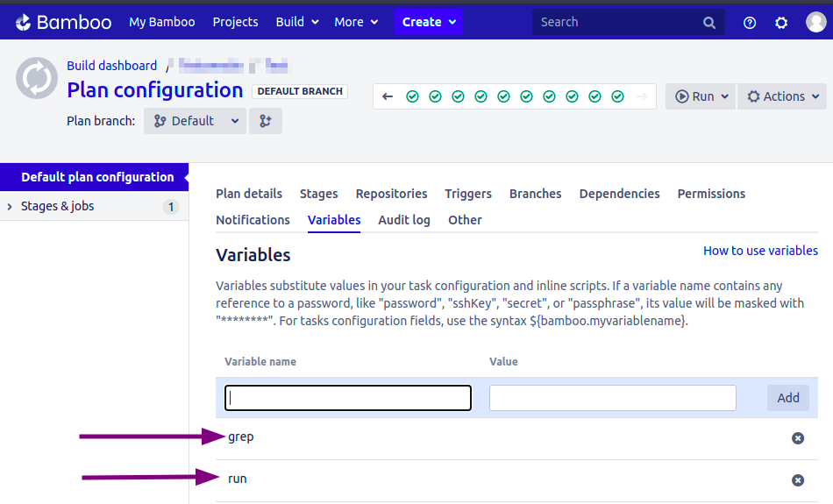Remove the run variable
The image size is (833, 504).
798,480
